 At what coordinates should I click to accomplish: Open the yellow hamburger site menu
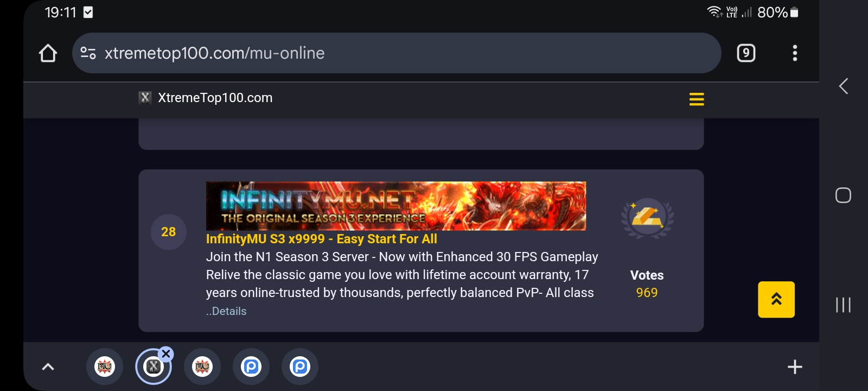coord(697,99)
